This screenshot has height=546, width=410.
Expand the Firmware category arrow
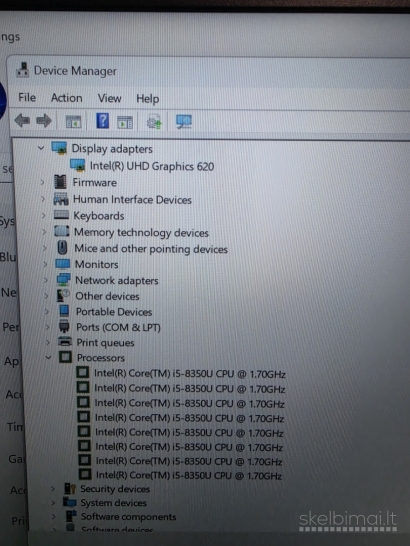(x=42, y=182)
